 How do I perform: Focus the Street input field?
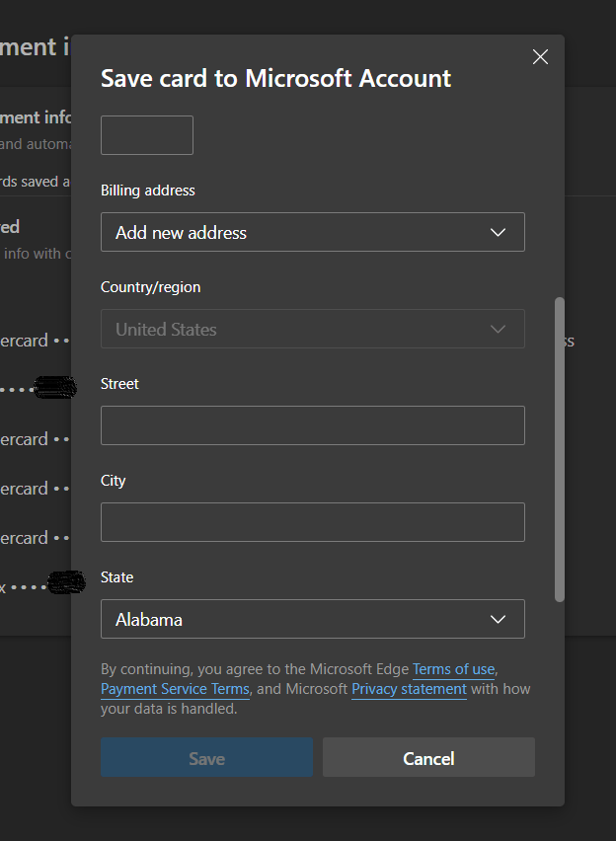(x=313, y=425)
